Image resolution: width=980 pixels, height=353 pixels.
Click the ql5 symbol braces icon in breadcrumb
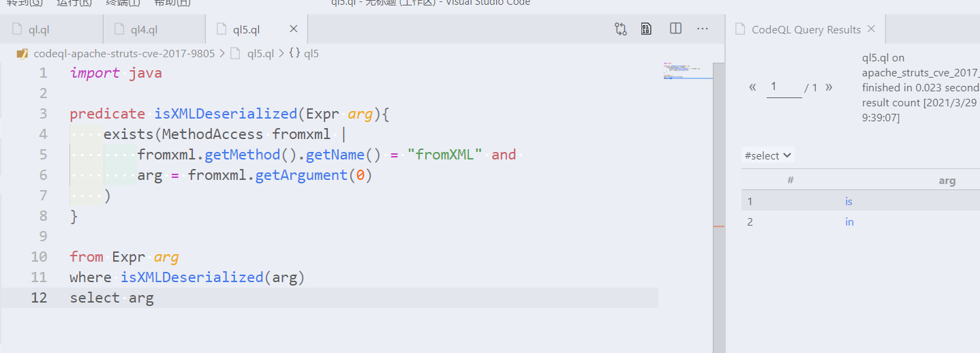(x=294, y=53)
